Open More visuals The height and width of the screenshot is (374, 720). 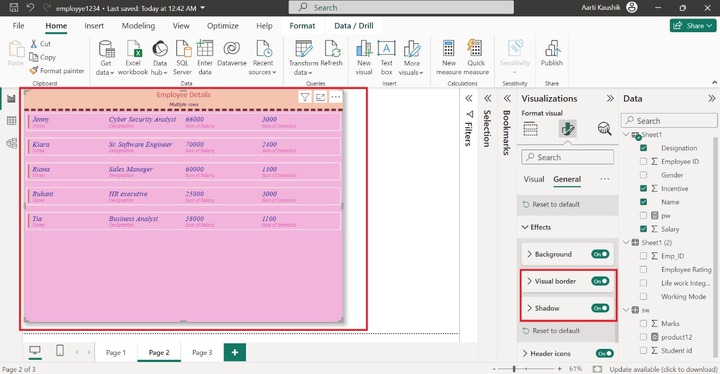411,57
